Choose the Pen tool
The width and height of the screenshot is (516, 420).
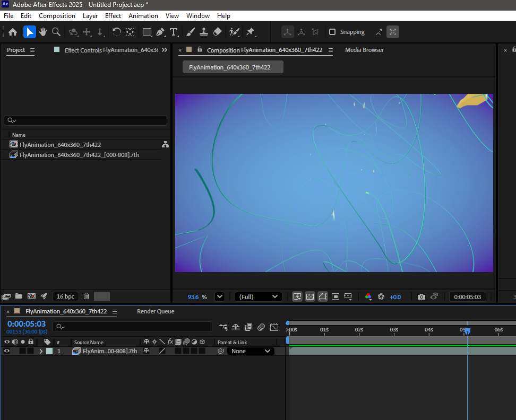pyautogui.click(x=160, y=32)
